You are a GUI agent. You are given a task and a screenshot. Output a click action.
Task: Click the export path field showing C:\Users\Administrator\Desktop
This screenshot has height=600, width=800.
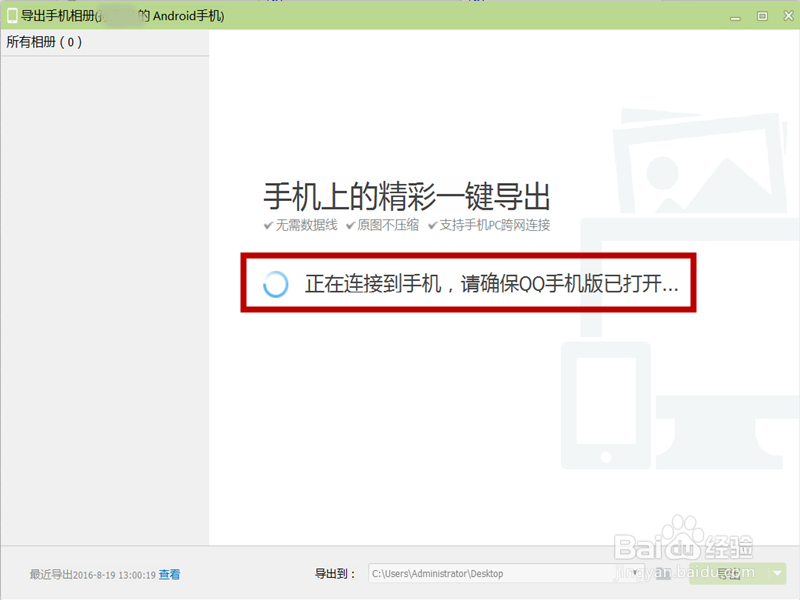[506, 573]
